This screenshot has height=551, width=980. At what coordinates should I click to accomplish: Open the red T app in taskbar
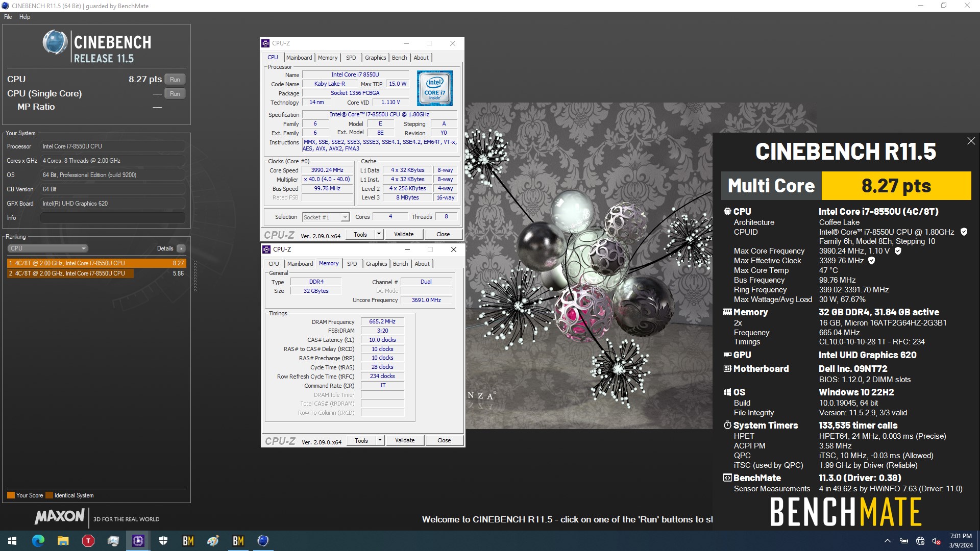[88, 541]
